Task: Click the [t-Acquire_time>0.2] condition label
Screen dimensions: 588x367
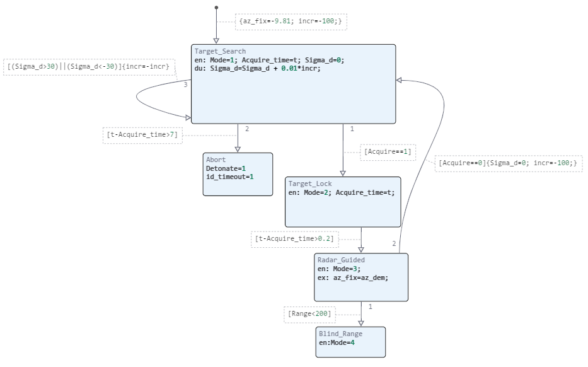Action: [x=294, y=239]
